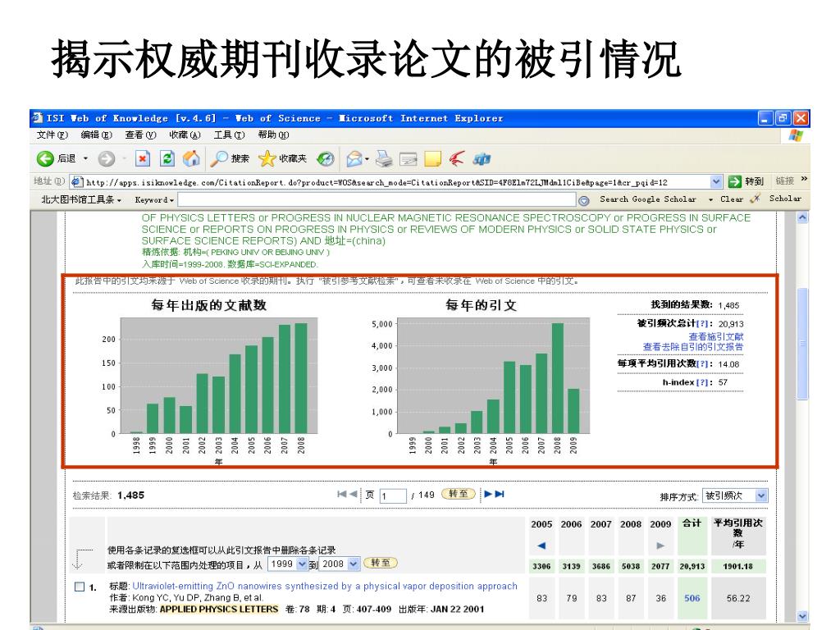Viewport: 840px width, 630px height.
Task: Click the 链接 links toolbar label
Action: (x=785, y=181)
